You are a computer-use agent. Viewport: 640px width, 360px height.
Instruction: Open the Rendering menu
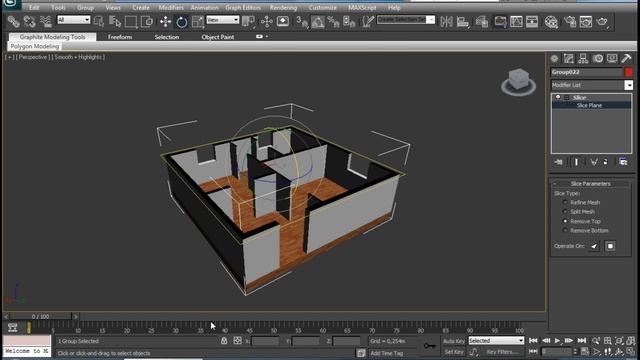click(x=283, y=7)
